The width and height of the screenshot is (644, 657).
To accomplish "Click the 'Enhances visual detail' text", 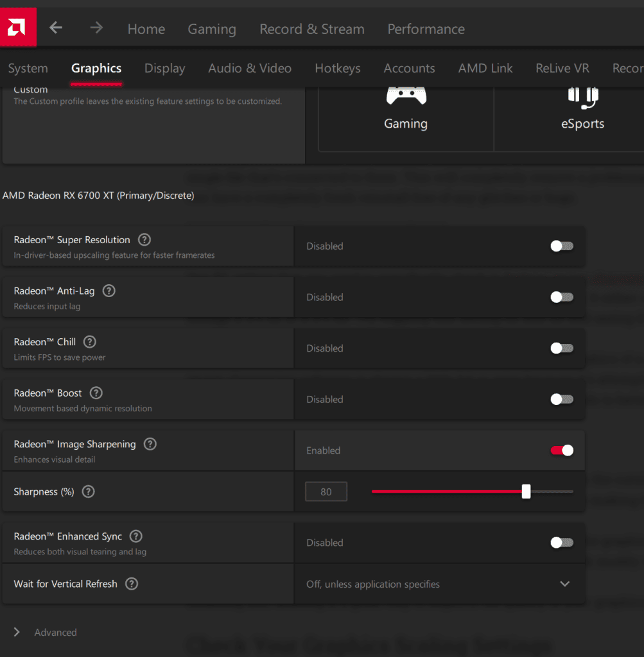I will [55, 459].
